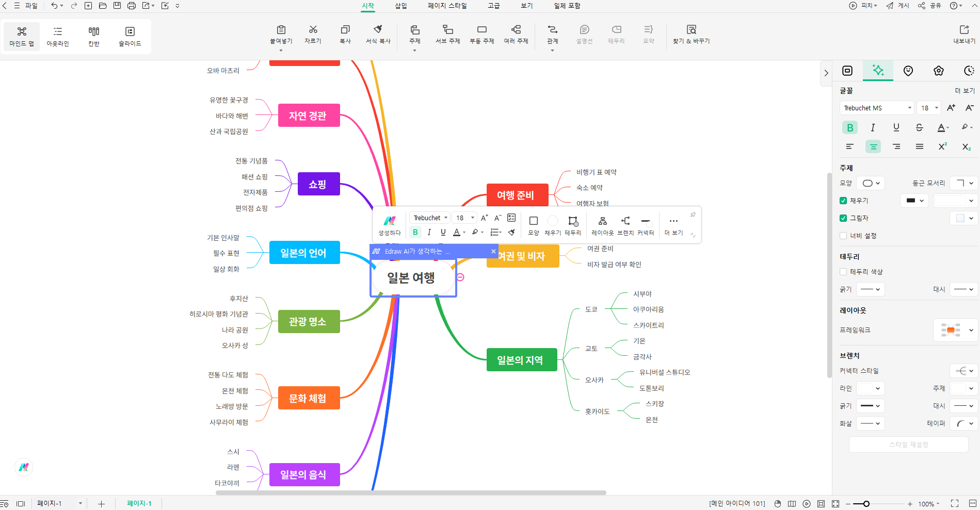Viewport: 980px width, 510px height.
Task: Add a new page with plus button
Action: pyautogui.click(x=101, y=504)
